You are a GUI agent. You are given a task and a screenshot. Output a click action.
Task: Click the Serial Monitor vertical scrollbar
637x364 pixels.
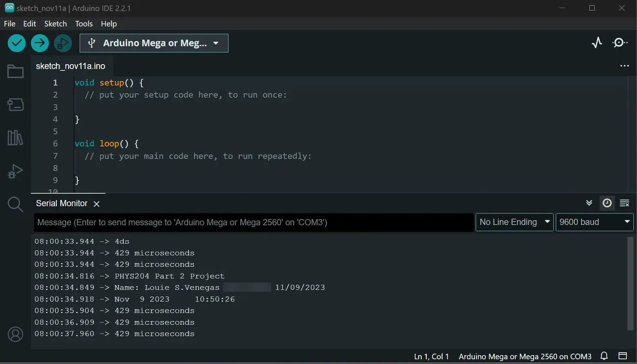[630, 283]
